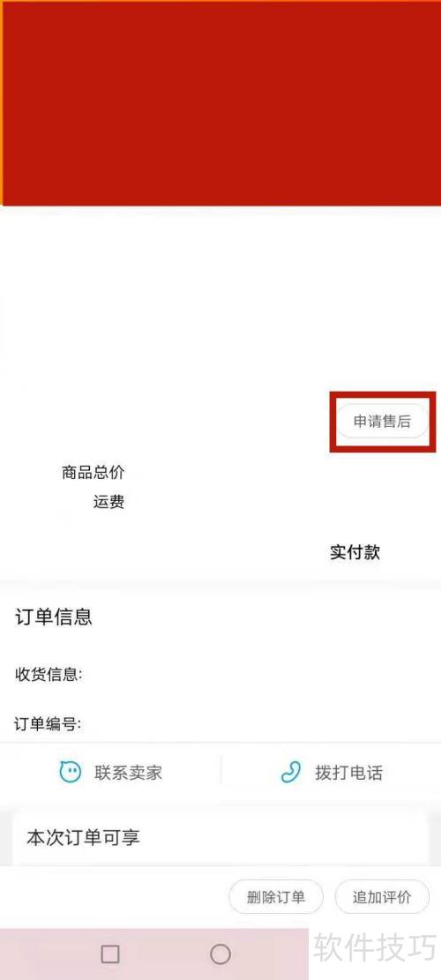The height and width of the screenshot is (980, 441).
Task: Click divider between 联系卖家 and 拨打电话
Action: (x=220, y=769)
